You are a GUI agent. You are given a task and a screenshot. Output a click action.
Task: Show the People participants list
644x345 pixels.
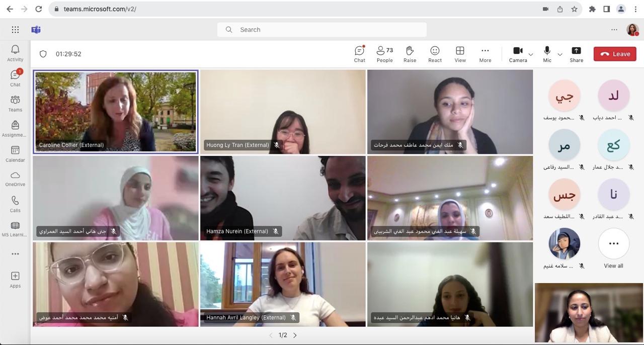tap(384, 54)
